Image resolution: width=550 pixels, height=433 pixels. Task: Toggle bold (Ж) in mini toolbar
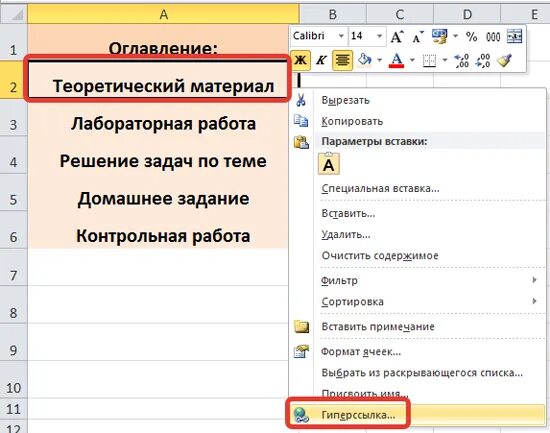click(x=300, y=60)
